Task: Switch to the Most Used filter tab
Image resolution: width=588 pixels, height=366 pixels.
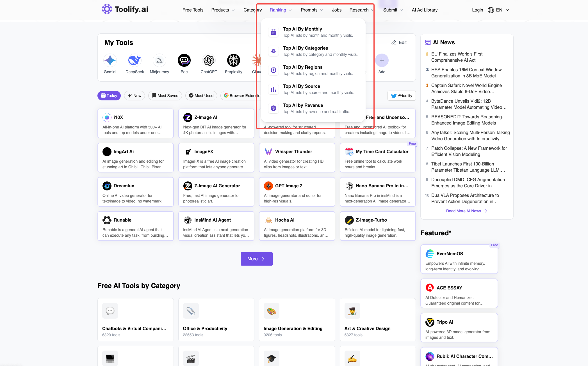Action: click(201, 96)
